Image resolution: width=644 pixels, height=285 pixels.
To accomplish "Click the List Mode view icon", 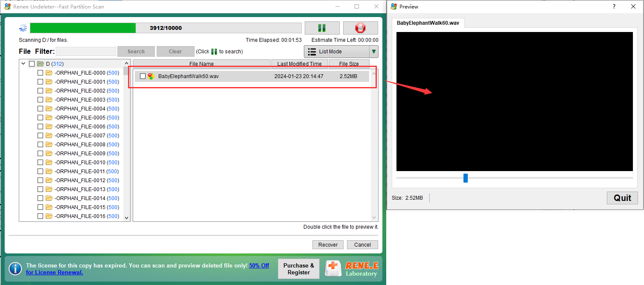I will click(x=312, y=52).
